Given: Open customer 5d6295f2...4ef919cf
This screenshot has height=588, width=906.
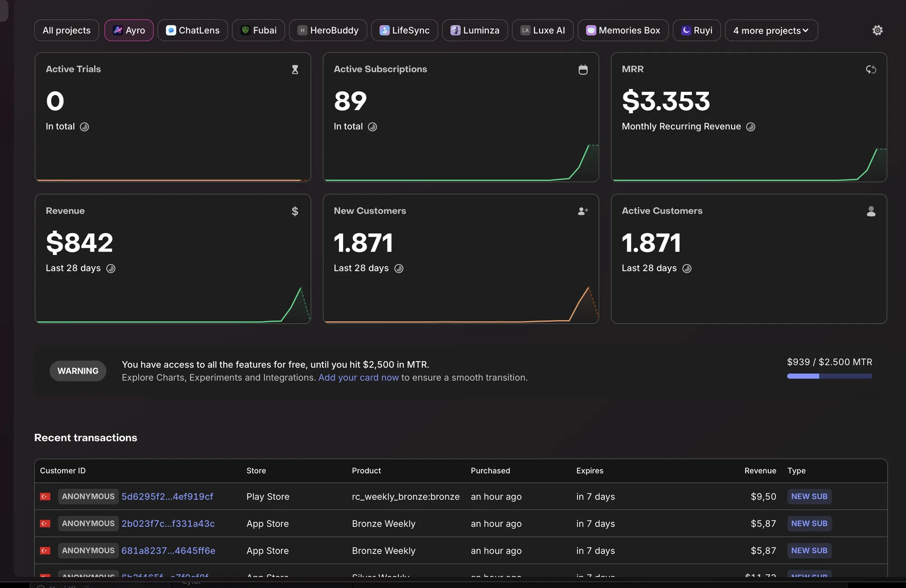Looking at the screenshot, I should (167, 497).
